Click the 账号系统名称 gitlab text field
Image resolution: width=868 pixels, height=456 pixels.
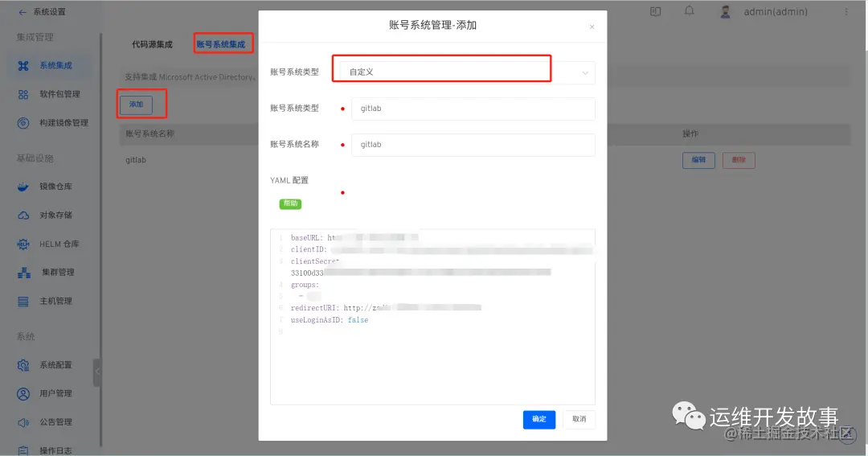(473, 145)
